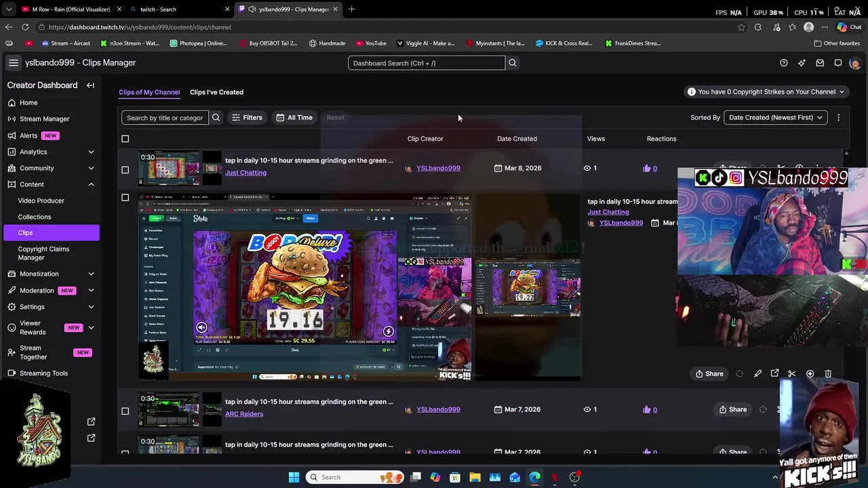868x488 pixels.
Task: Open the ARC Raiders category link
Action: coord(244,414)
